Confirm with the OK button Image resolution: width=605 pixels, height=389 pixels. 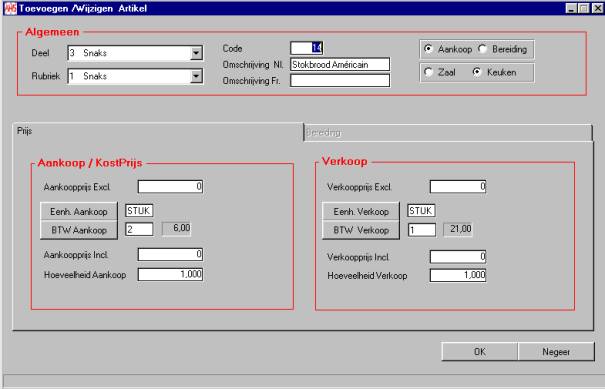pos(480,352)
